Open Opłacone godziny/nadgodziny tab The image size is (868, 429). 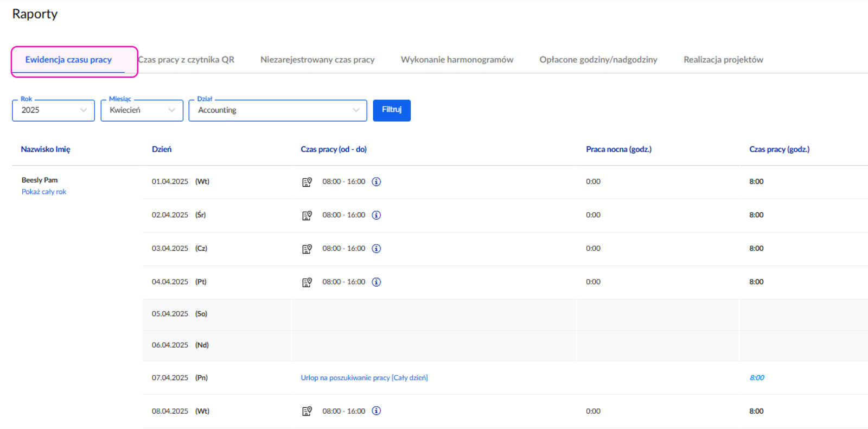click(x=598, y=60)
